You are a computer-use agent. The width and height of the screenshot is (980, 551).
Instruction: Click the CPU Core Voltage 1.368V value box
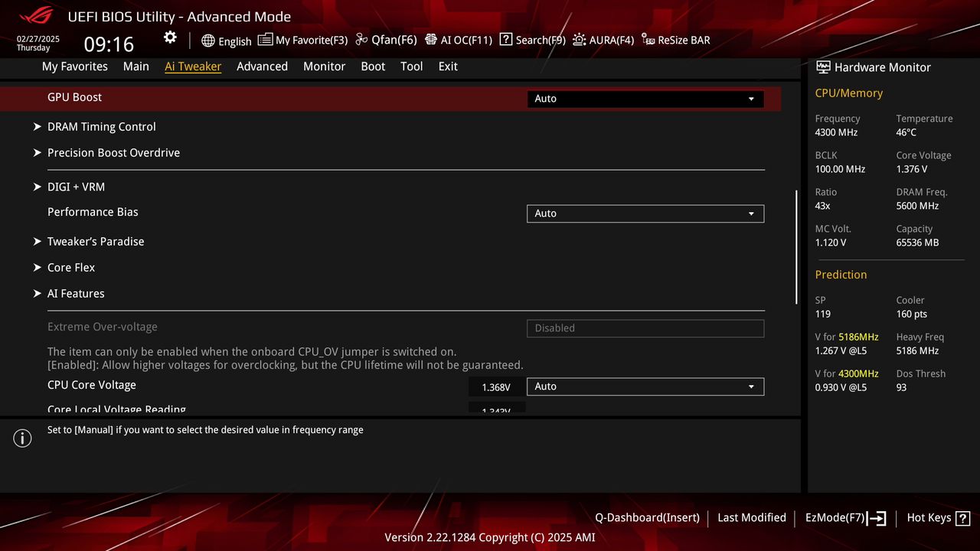(496, 387)
